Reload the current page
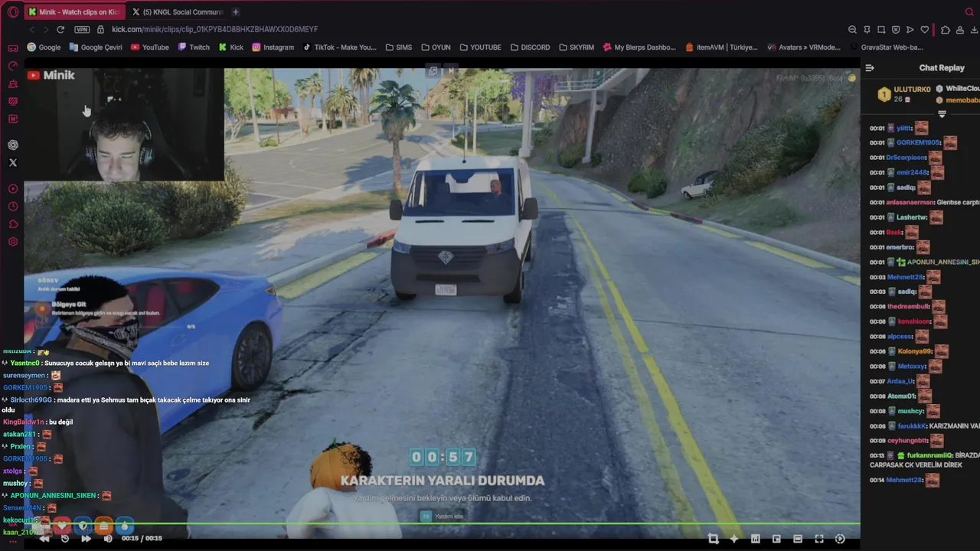The width and height of the screenshot is (980, 551). 60,29
